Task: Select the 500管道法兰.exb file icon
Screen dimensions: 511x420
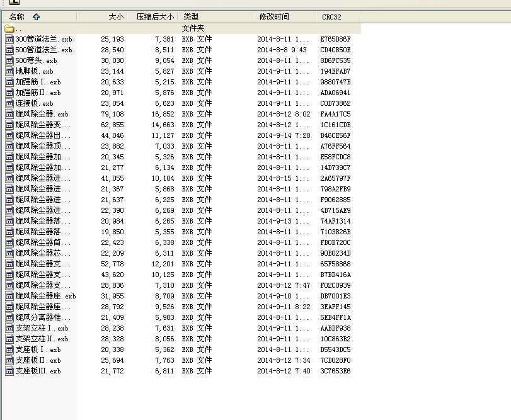Action: click(10, 50)
